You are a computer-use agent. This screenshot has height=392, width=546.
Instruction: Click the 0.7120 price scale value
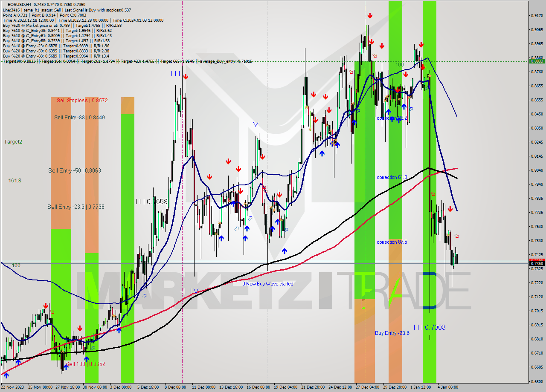(537, 297)
